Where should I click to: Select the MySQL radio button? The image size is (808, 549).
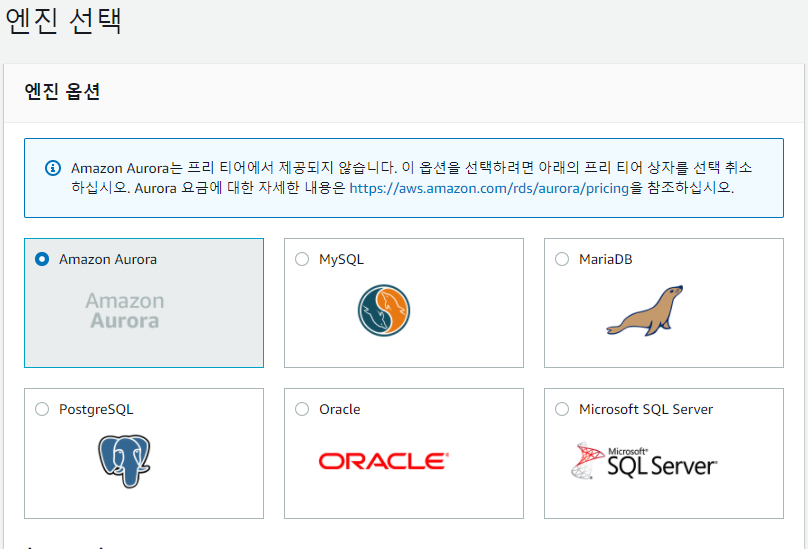click(302, 259)
